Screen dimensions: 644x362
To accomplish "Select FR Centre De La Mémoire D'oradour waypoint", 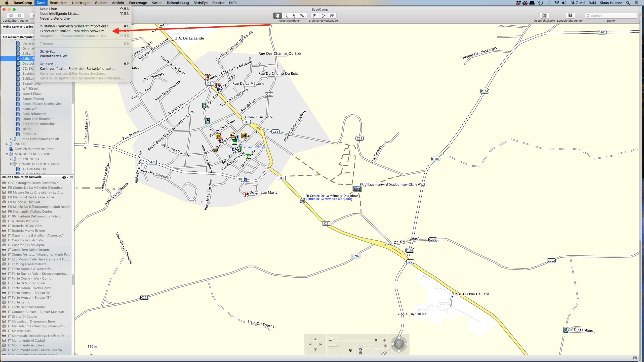I will [x=35, y=188].
